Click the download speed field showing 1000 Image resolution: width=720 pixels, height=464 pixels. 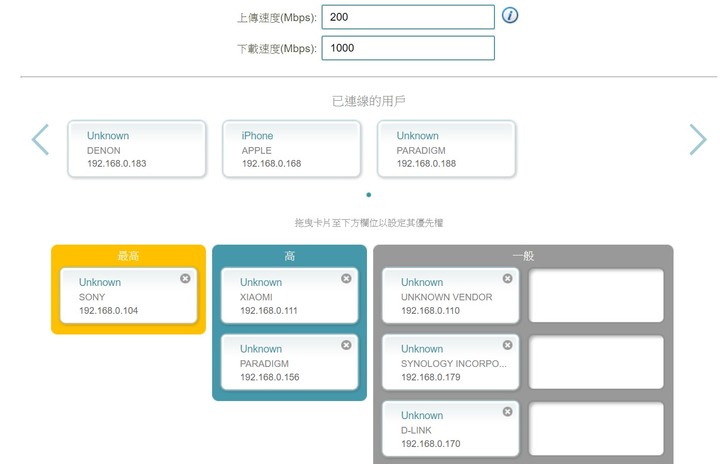coord(408,48)
